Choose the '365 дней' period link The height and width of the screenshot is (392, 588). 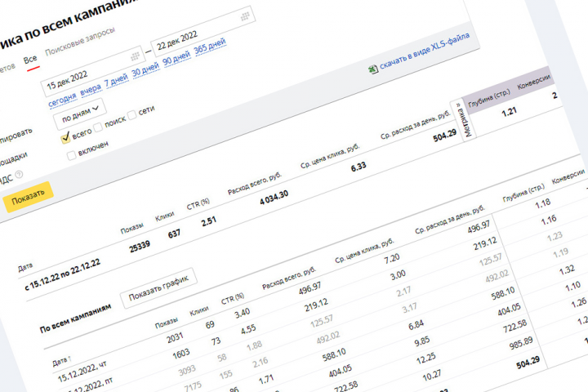(210, 46)
